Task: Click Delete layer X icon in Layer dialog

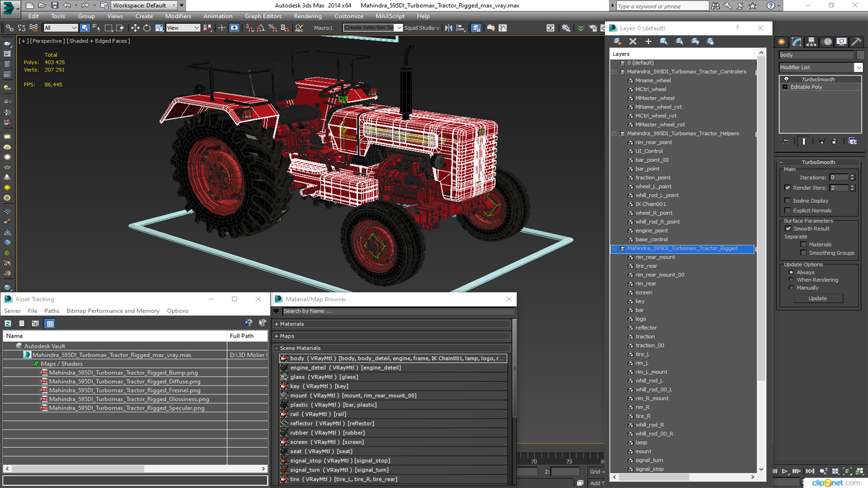Action: [x=633, y=41]
